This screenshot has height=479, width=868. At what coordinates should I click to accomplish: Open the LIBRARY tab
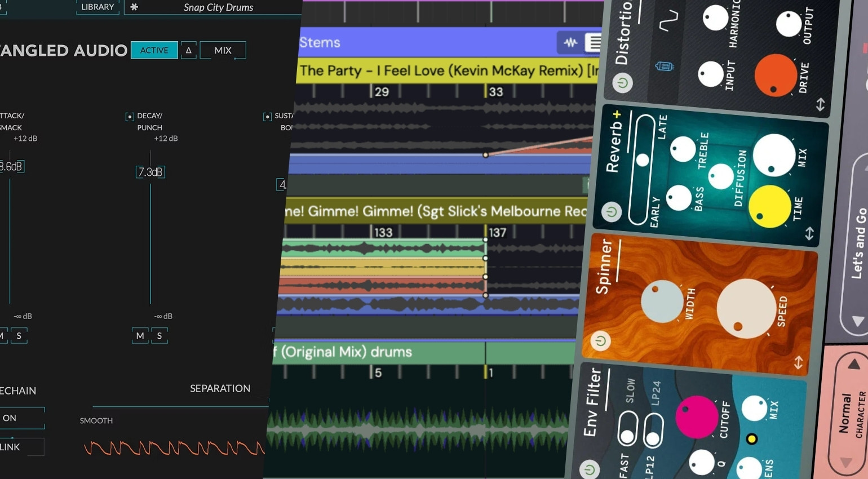tap(97, 7)
